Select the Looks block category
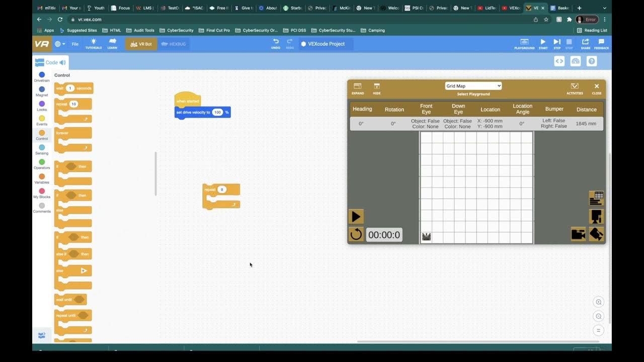 coord(42,106)
